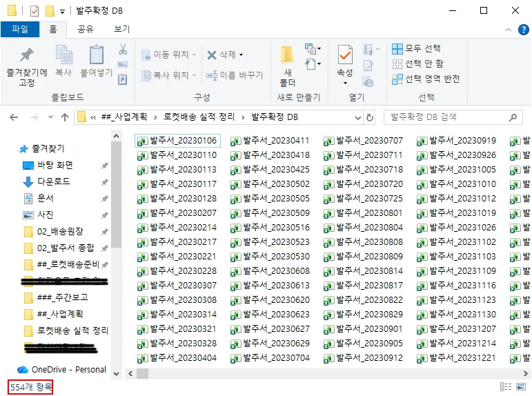The width and height of the screenshot is (532, 396).
Task: Pin folder using 즐겨찾기에 고정
Action: (x=27, y=66)
